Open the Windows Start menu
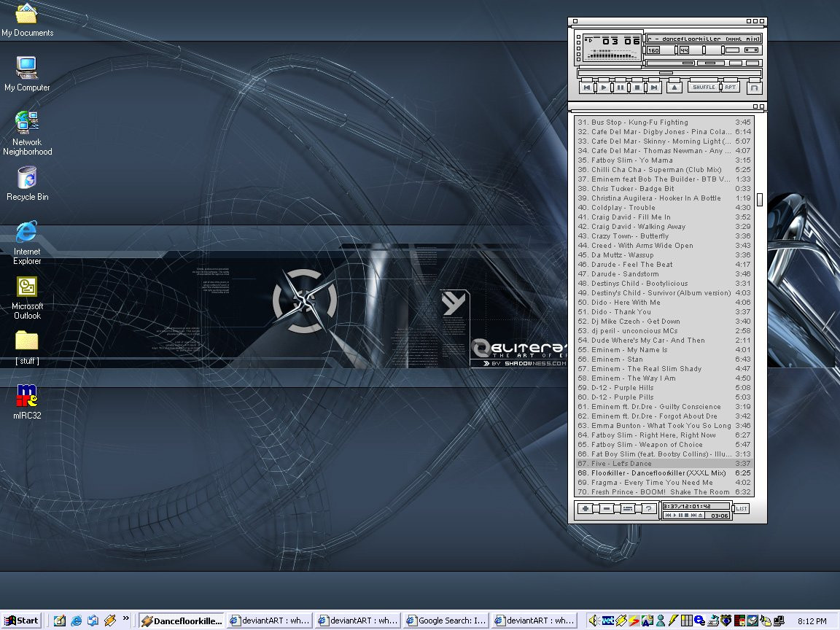 click(21, 621)
